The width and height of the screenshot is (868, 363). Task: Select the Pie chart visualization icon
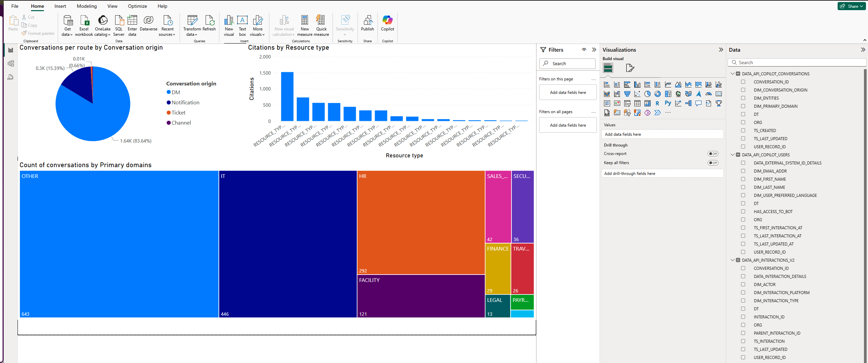[647, 94]
